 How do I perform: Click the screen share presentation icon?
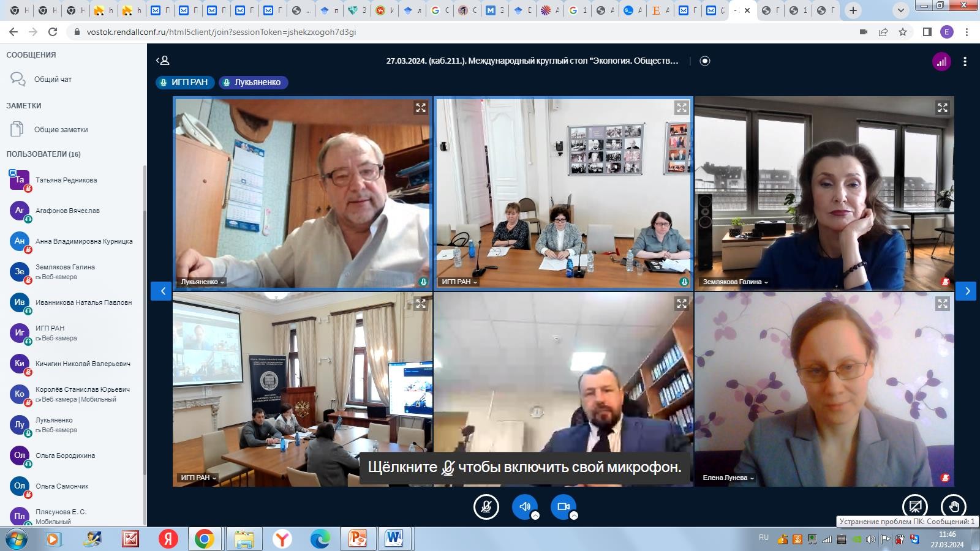pos(915,507)
